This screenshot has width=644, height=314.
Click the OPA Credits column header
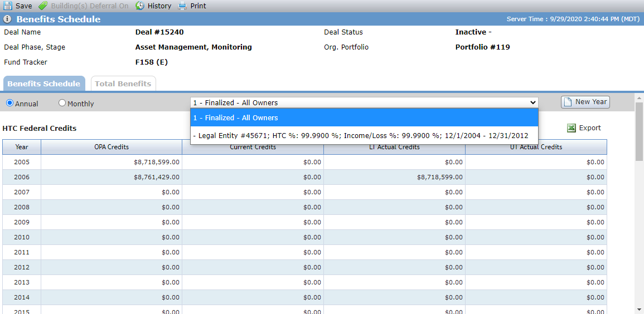112,147
